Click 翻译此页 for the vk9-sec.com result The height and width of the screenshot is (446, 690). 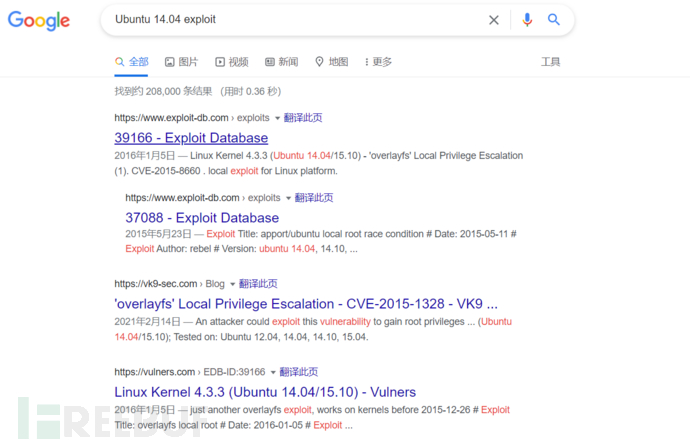pyautogui.click(x=258, y=284)
